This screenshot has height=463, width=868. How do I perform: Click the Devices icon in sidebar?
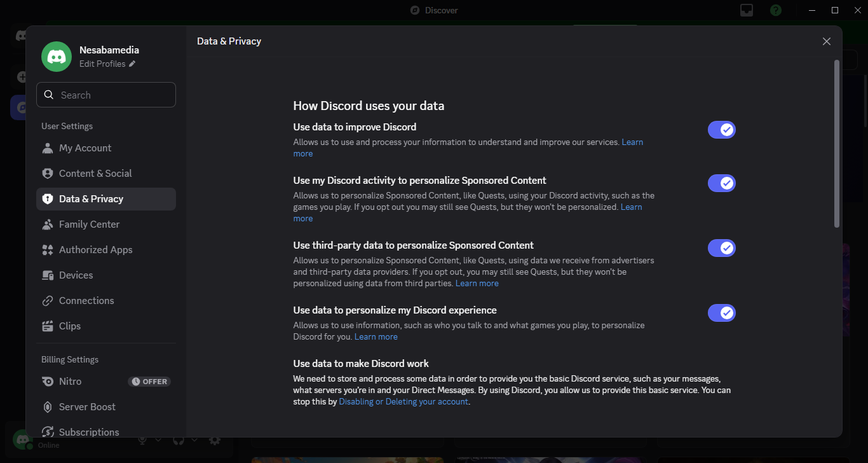48,275
